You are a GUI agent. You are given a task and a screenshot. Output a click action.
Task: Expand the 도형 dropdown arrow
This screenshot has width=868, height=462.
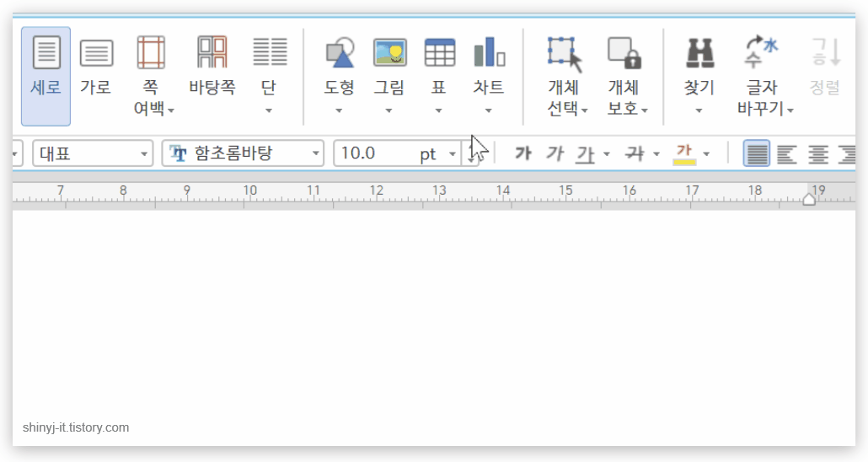[x=339, y=110]
